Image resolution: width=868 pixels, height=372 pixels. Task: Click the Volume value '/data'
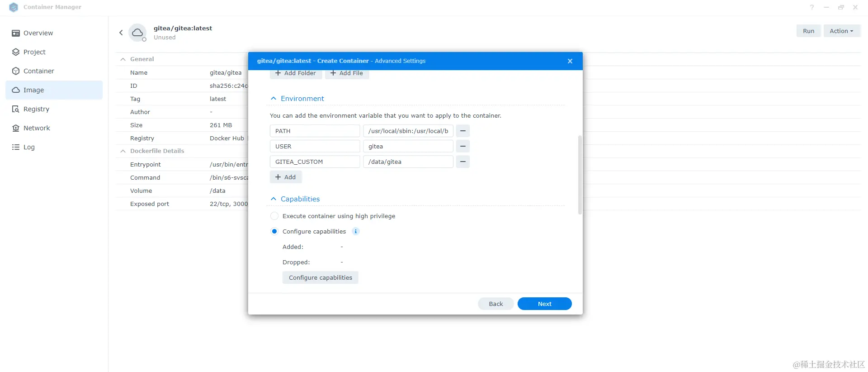[x=217, y=191]
